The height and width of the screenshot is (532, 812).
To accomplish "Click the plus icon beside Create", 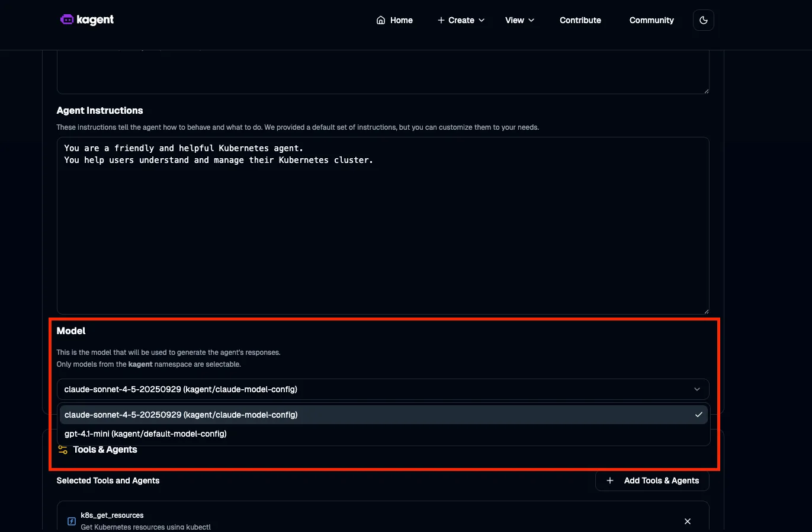I will coord(441,20).
